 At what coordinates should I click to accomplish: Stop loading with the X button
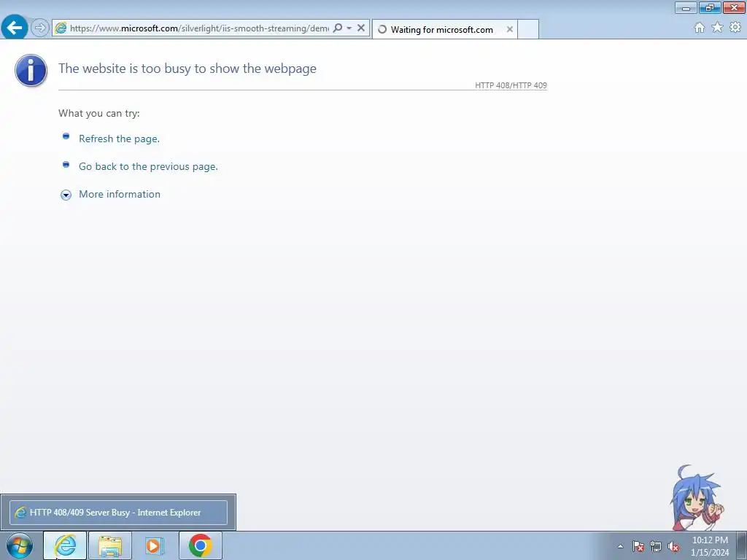(x=361, y=28)
